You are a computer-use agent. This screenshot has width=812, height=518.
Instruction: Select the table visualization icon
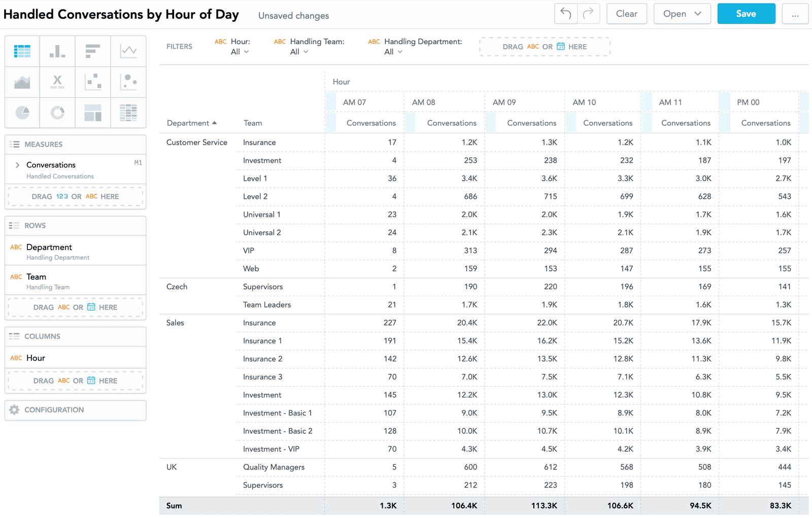pos(22,51)
